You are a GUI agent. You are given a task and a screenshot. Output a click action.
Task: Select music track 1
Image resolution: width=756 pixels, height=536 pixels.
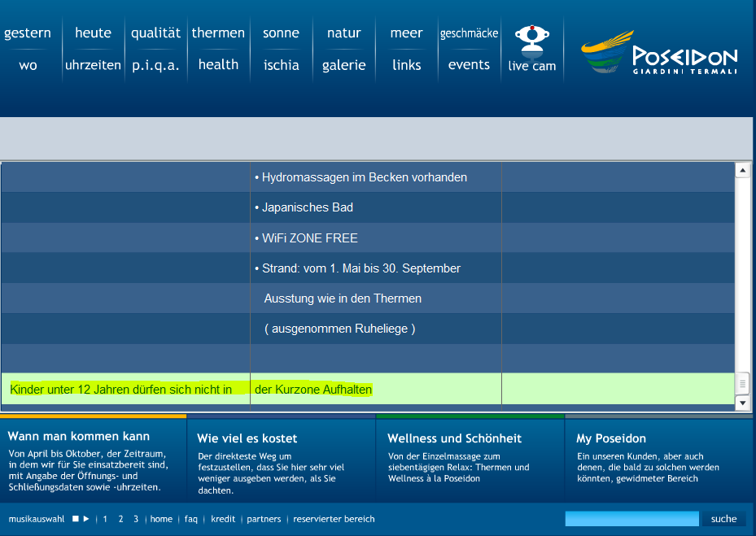(105, 519)
